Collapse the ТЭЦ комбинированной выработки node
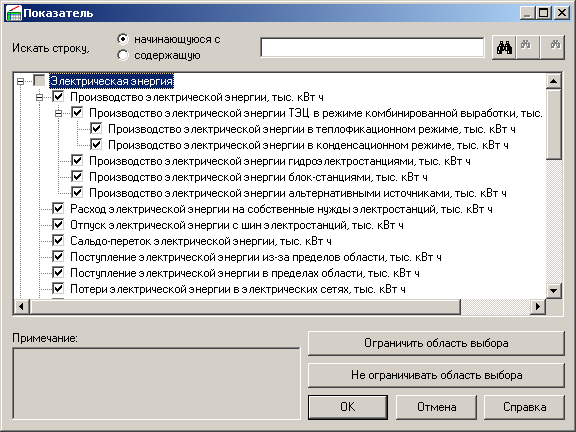 click(58, 114)
